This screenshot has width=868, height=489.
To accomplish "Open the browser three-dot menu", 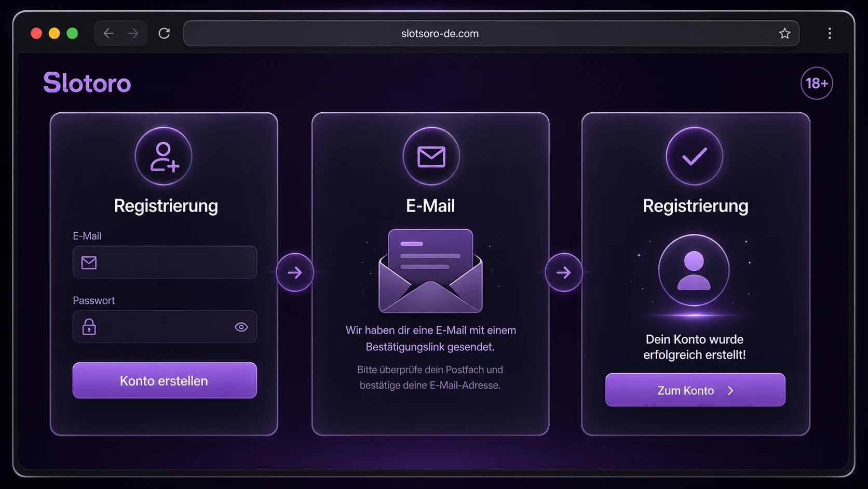I will click(830, 33).
